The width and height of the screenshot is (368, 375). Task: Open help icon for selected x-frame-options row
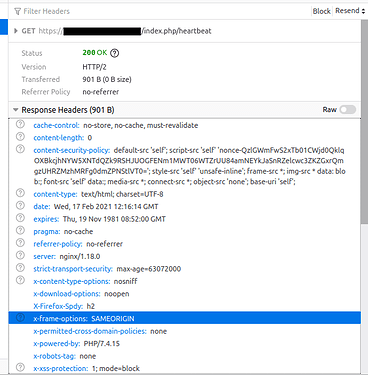pos(20,318)
